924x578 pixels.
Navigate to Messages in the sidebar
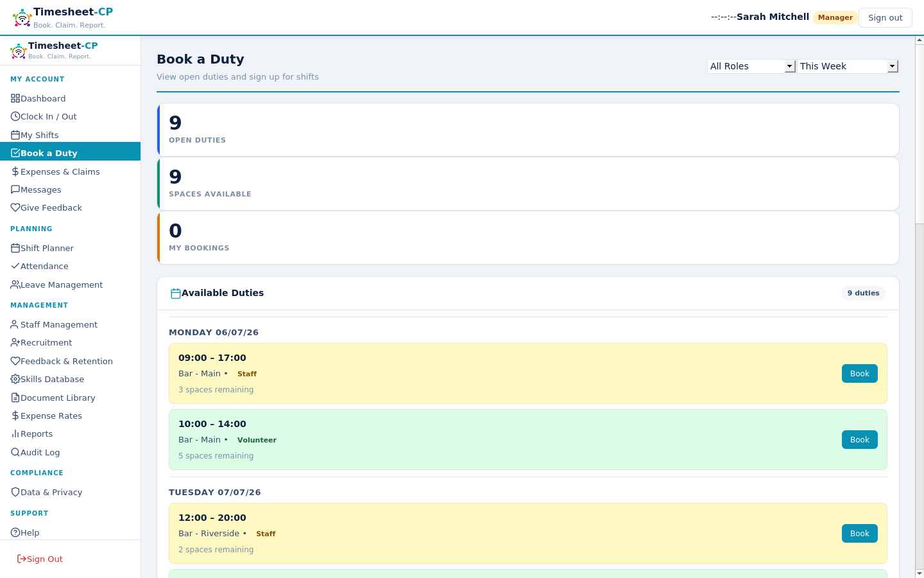tap(70, 189)
